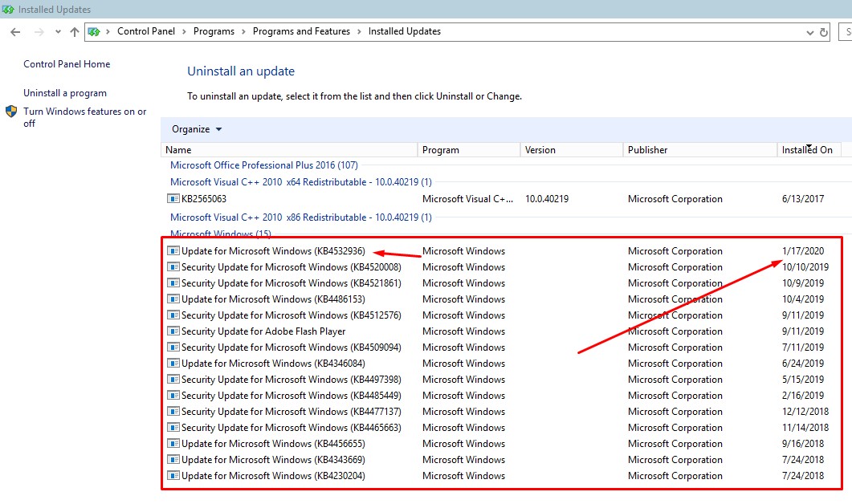The width and height of the screenshot is (852, 504).
Task: Open Programs and Features breadcrumb
Action: (302, 31)
